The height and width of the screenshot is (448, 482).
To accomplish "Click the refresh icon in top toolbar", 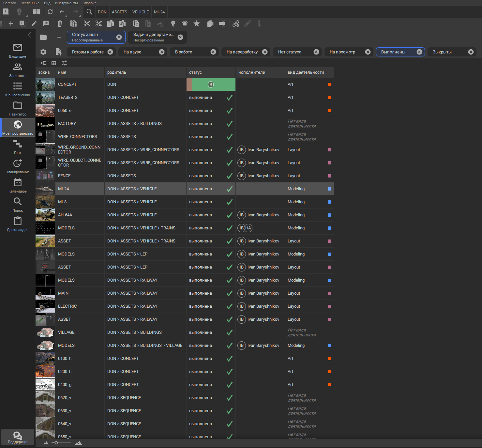I will point(50,12).
